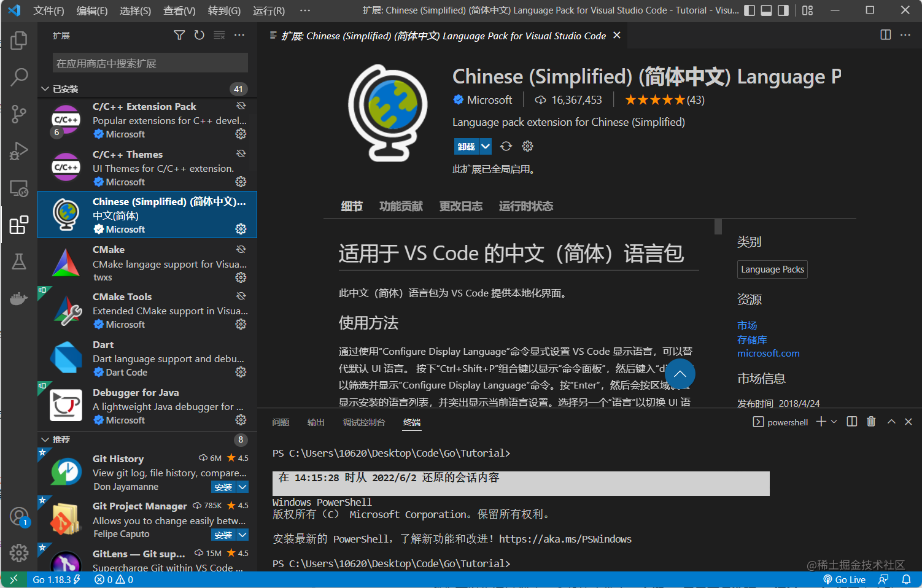Click scroll-to-top round arrow button
Screen dimensions: 922x588
[680, 374]
